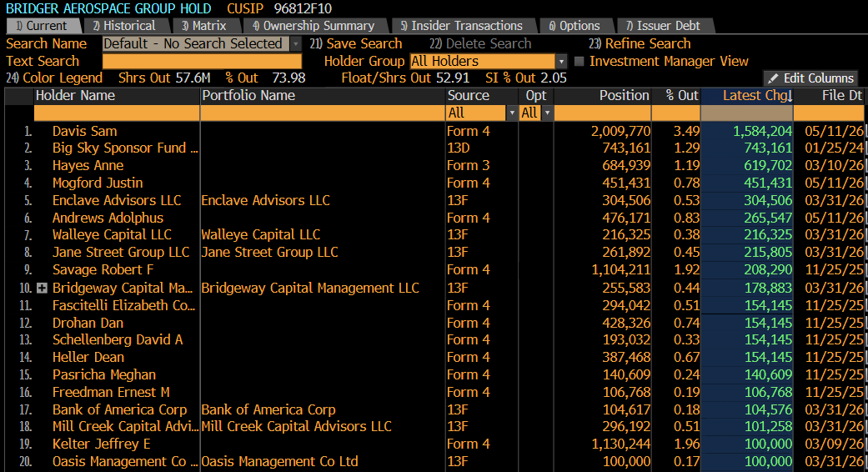Select holder Andrews Adolphus

[108, 218]
